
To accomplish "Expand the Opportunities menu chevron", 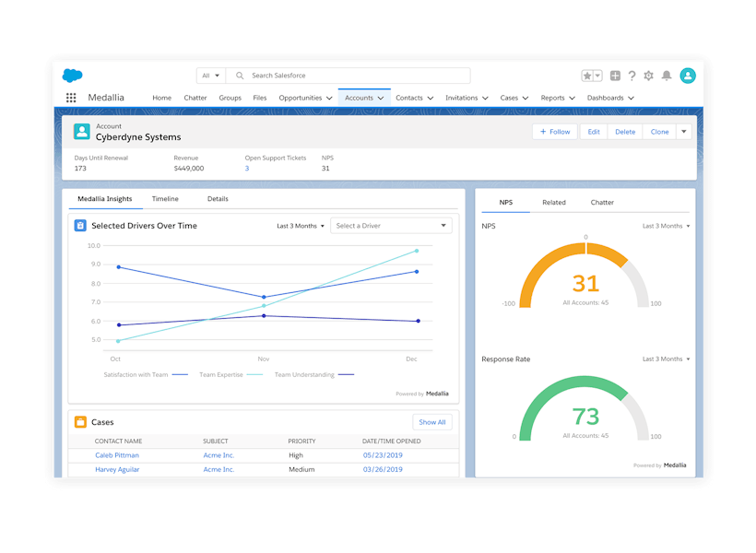I will coord(329,98).
